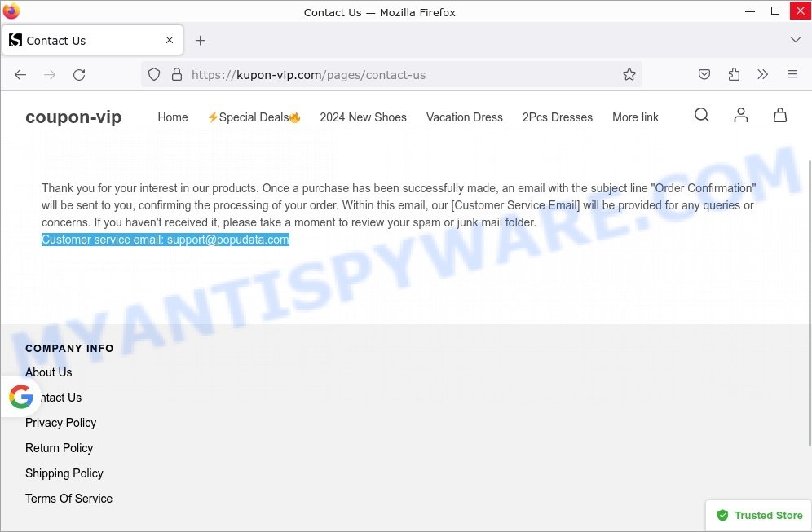Expand the More link menu
Image resolution: width=812 pixels, height=532 pixels.
635,117
